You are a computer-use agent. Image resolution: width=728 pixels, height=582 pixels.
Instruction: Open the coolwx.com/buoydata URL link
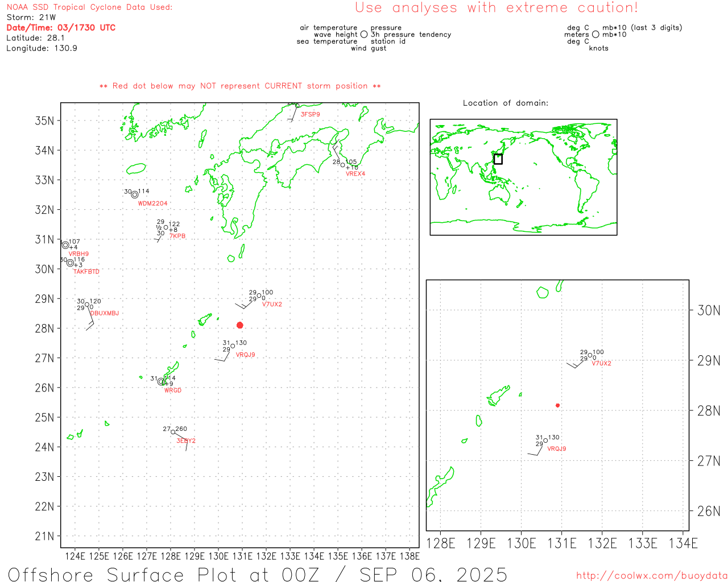pos(652,575)
